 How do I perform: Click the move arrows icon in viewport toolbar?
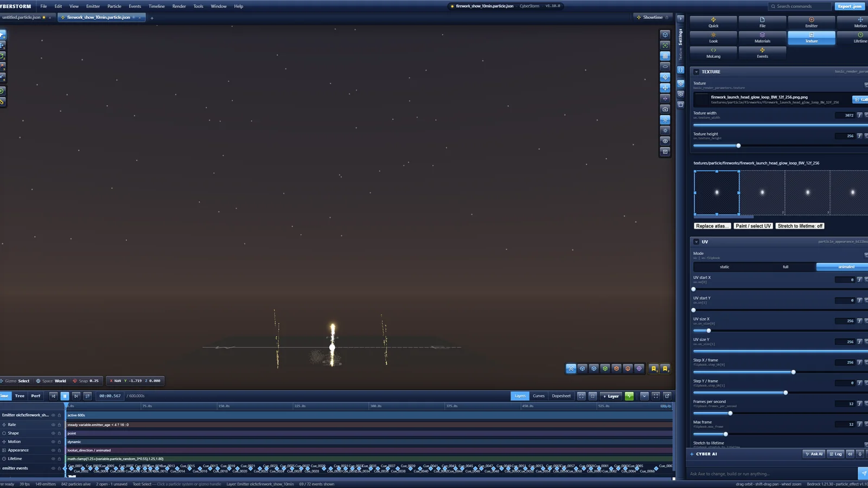pyautogui.click(x=665, y=88)
